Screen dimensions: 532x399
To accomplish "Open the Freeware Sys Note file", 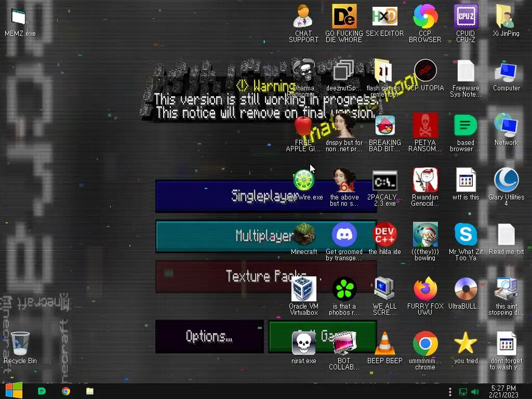I will [466, 71].
